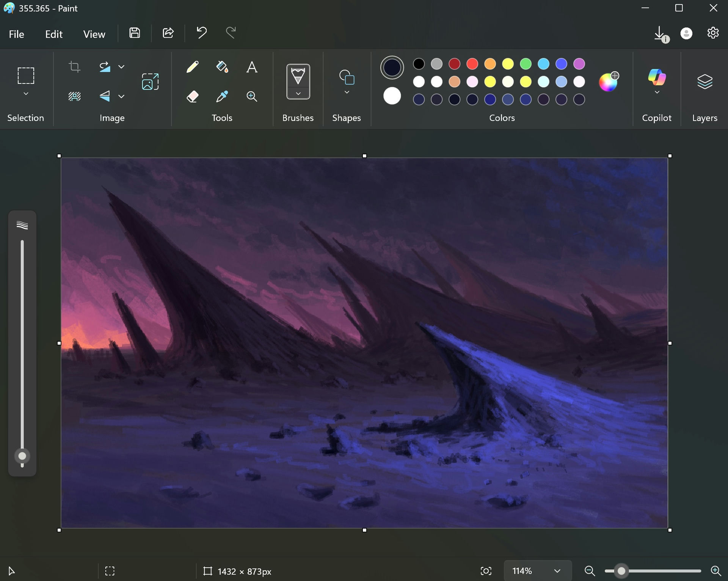Open the Copilot menu
This screenshot has width=728, height=581.
[657, 77]
